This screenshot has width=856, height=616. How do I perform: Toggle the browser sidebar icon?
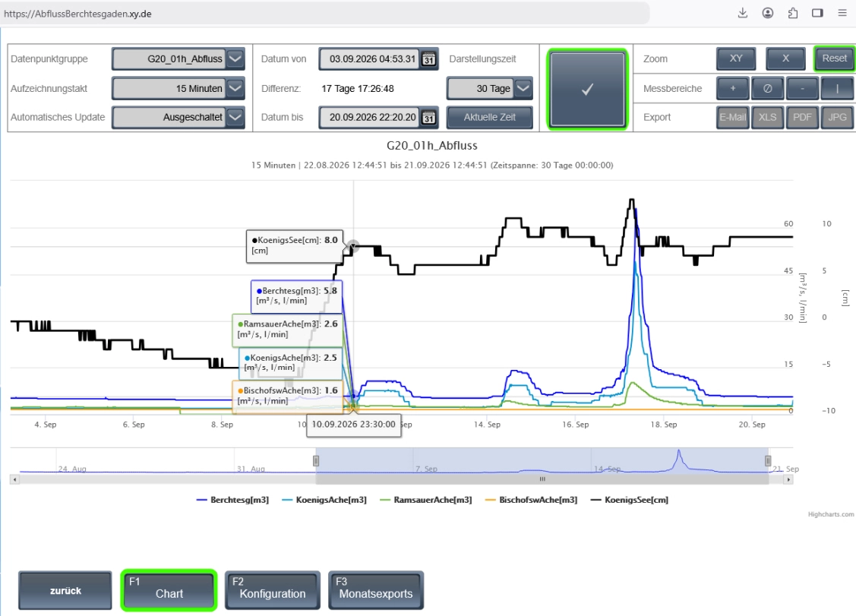click(817, 13)
